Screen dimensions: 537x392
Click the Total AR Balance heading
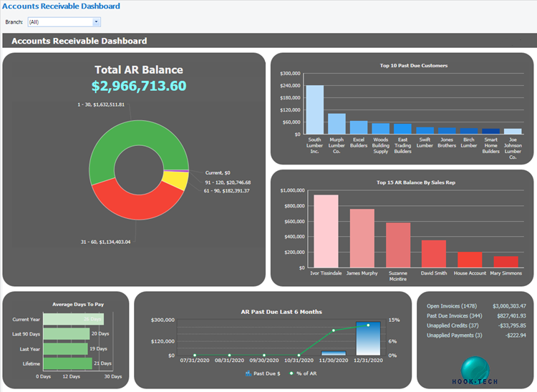[139, 70]
